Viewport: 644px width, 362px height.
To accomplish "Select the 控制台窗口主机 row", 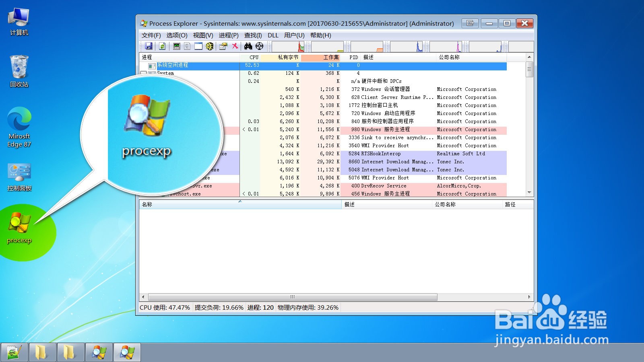I will 323,105.
